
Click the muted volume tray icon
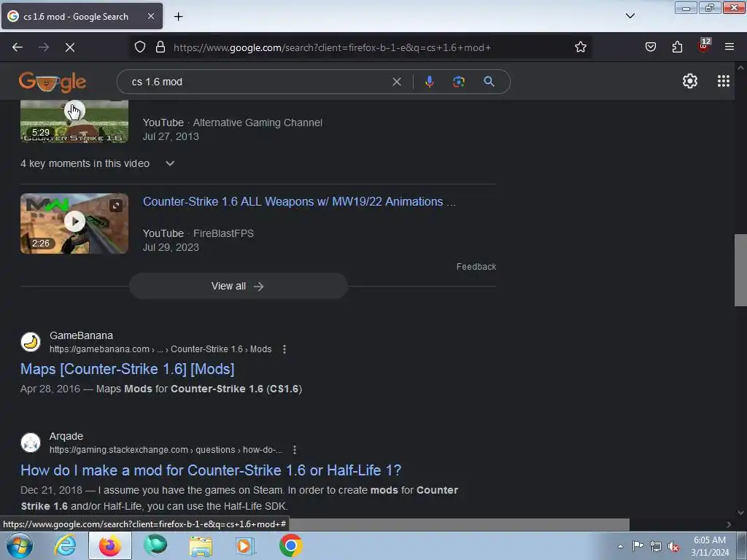pos(673,546)
